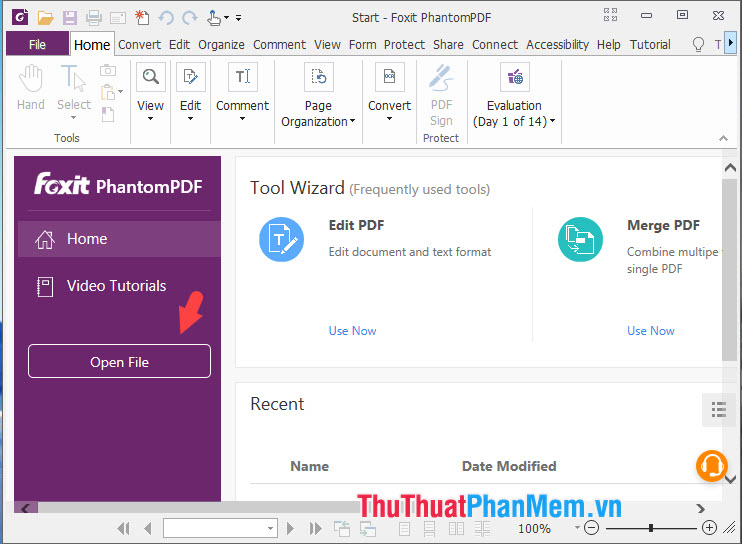Click the Tell me lightbulb icon

(x=698, y=44)
